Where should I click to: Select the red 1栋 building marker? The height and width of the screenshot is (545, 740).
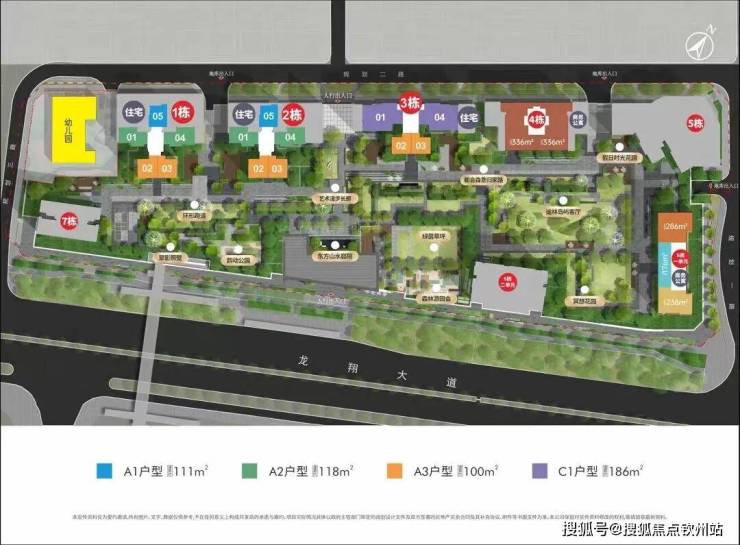point(182,113)
